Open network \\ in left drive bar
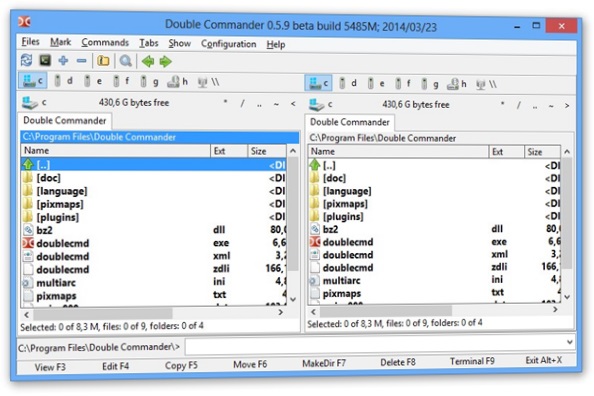 [208, 82]
